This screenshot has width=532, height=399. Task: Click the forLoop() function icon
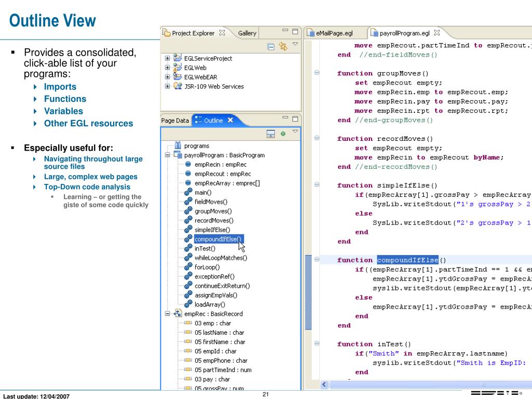tap(188, 267)
